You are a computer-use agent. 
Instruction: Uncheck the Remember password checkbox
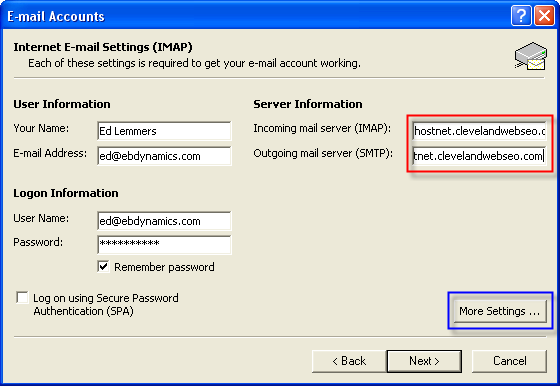click(103, 266)
